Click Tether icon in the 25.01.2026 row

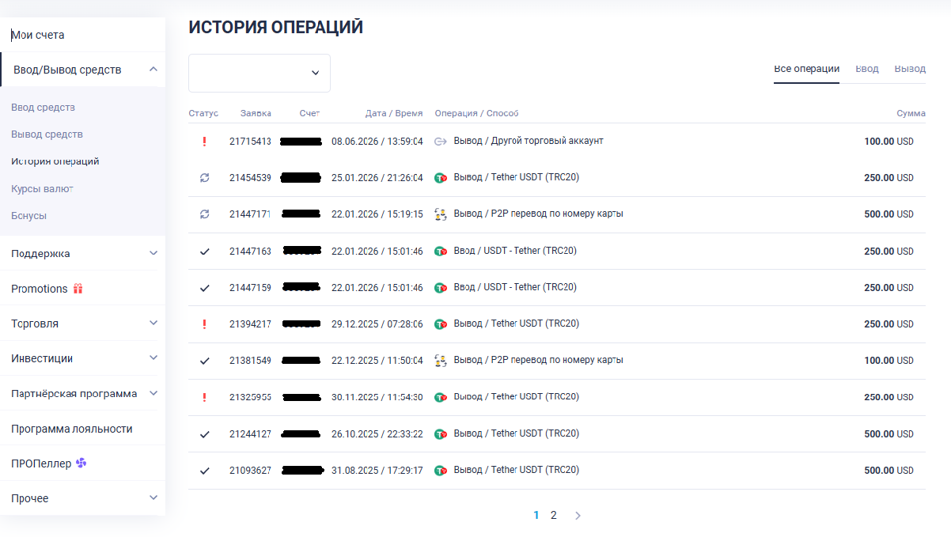tap(441, 178)
